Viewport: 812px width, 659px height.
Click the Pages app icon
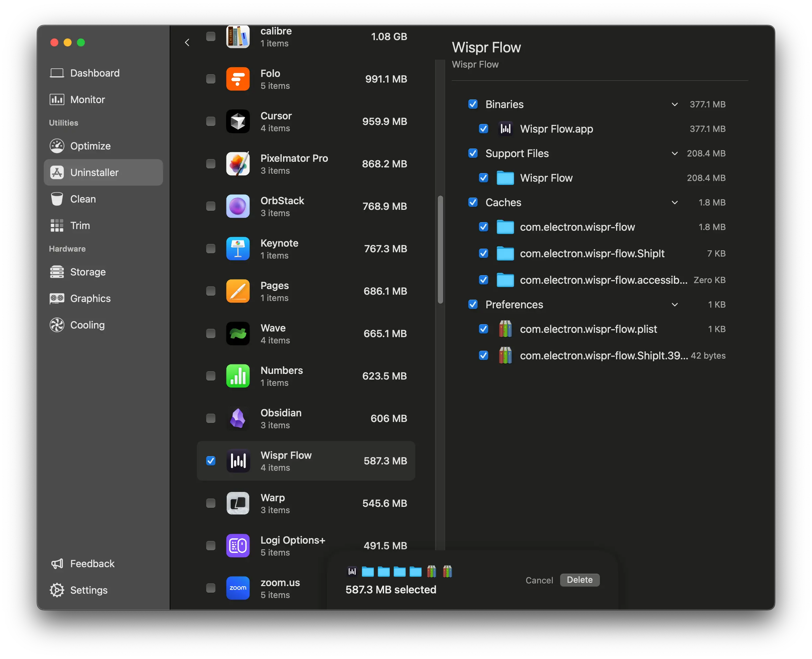[x=238, y=291]
